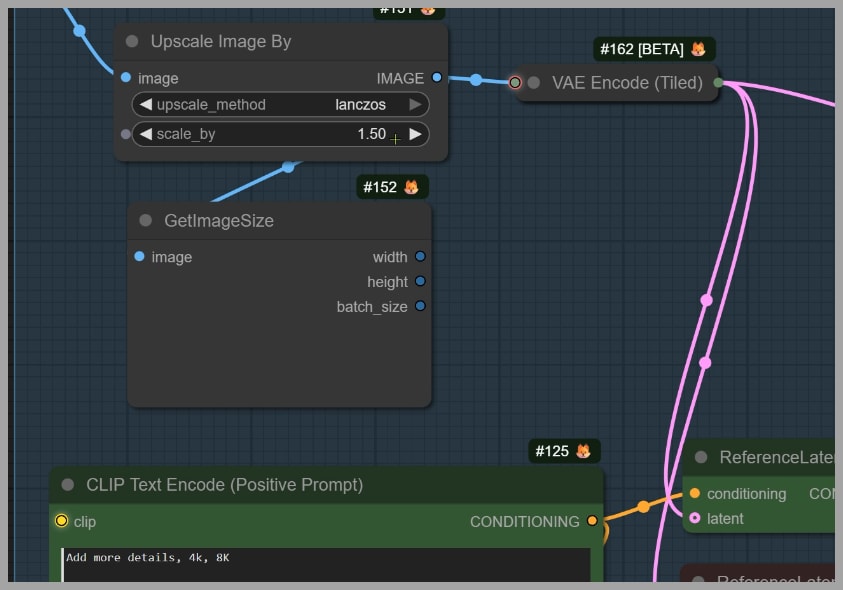Screen dimensions: 843x590
Task: Click the orange CONDITIONING output port
Action: (x=592, y=521)
